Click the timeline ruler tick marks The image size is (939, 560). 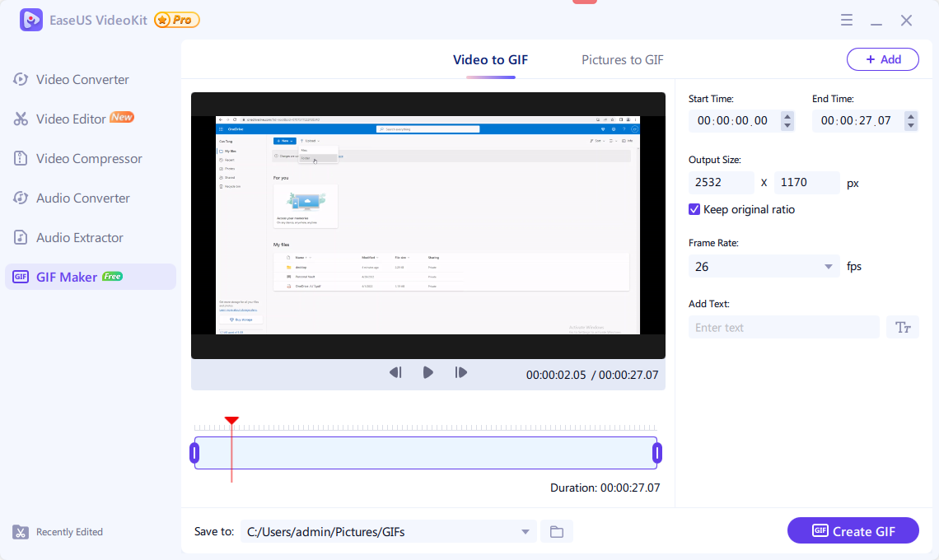click(x=426, y=427)
